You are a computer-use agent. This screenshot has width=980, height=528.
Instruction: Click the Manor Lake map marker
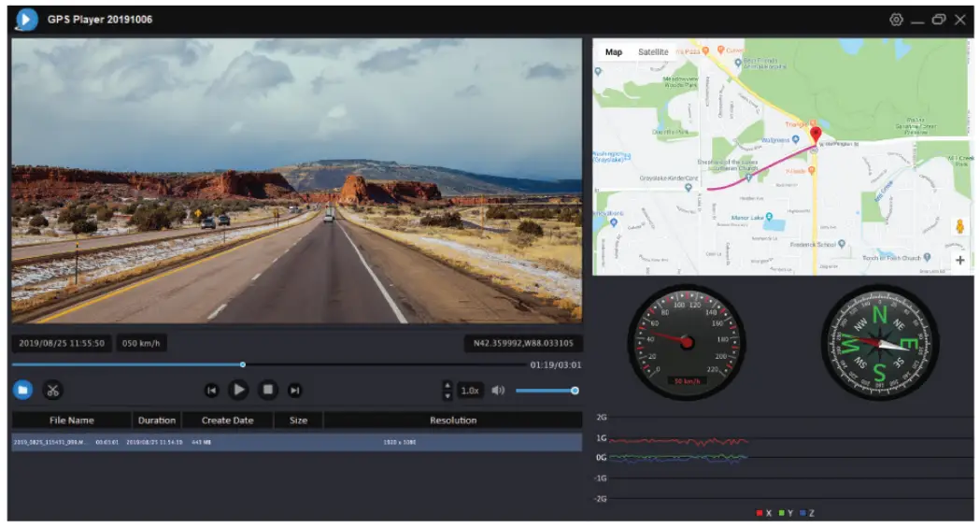point(769,217)
